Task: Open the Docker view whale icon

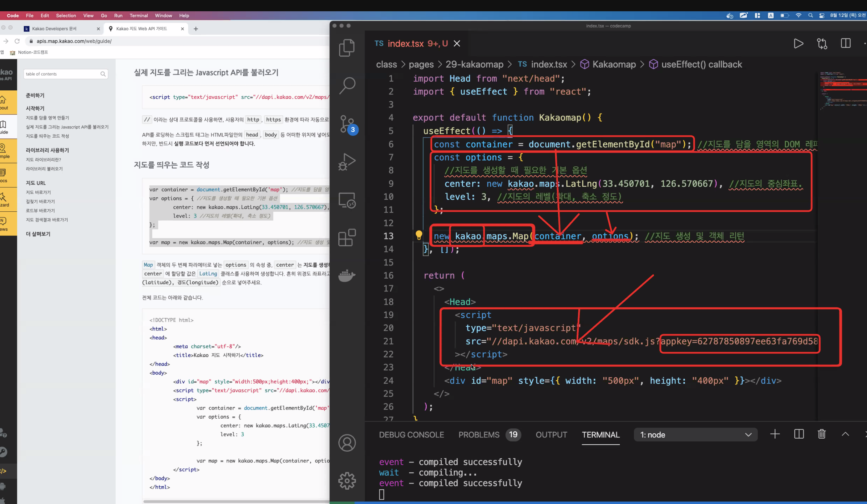Action: [x=347, y=275]
